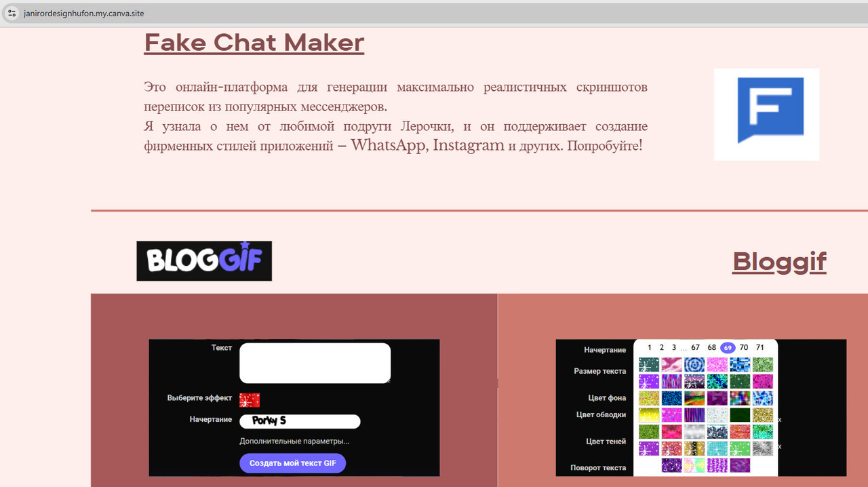Screen dimensions: 868x487
Task: Go to page 1 of effects
Action: 649,347
